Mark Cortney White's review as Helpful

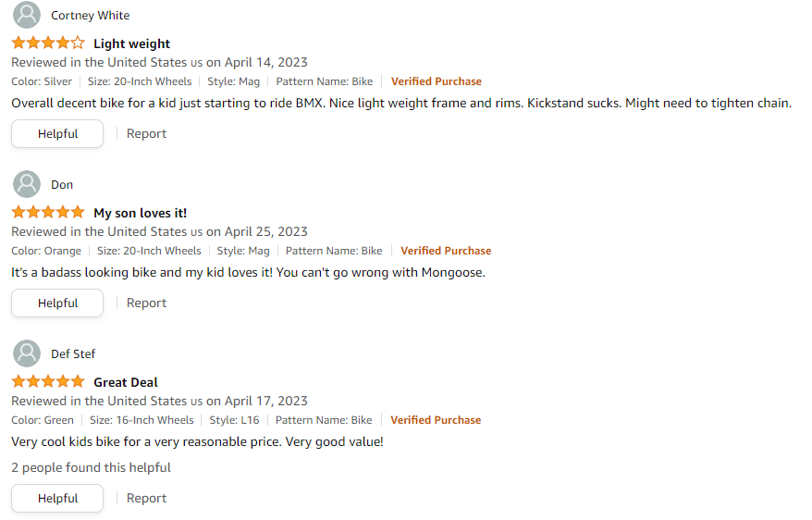click(x=57, y=134)
